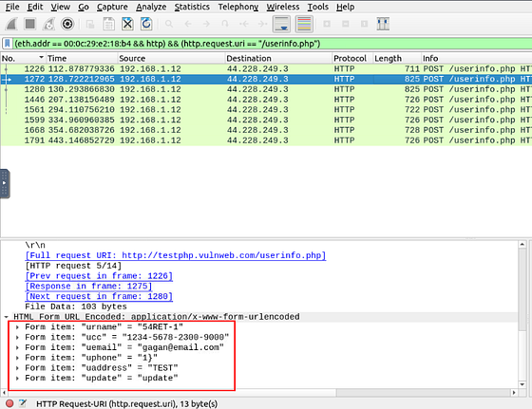Open the expert information red circle
Image resolution: width=532 pixels, height=409 pixels.
[9, 403]
